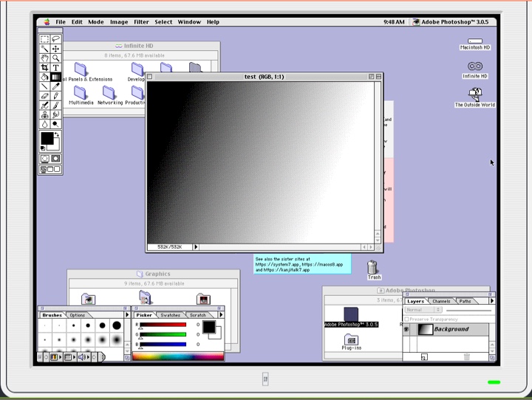Screen dimensions: 532x400
Task: Open the File menu
Action: [x=61, y=22]
